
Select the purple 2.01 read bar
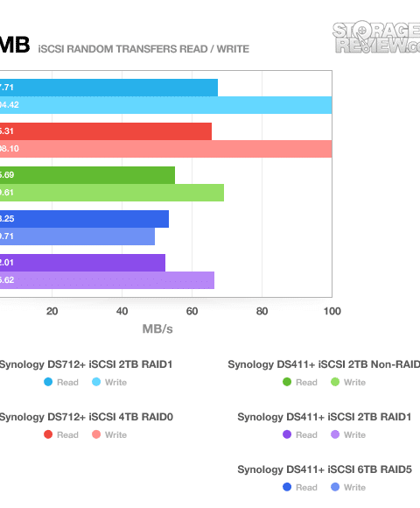coord(82,263)
